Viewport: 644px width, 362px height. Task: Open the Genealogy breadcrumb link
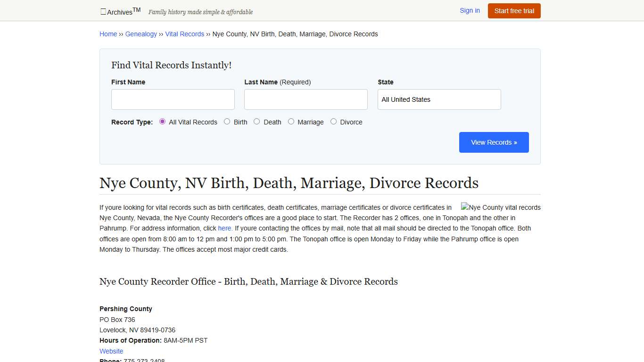[141, 33]
